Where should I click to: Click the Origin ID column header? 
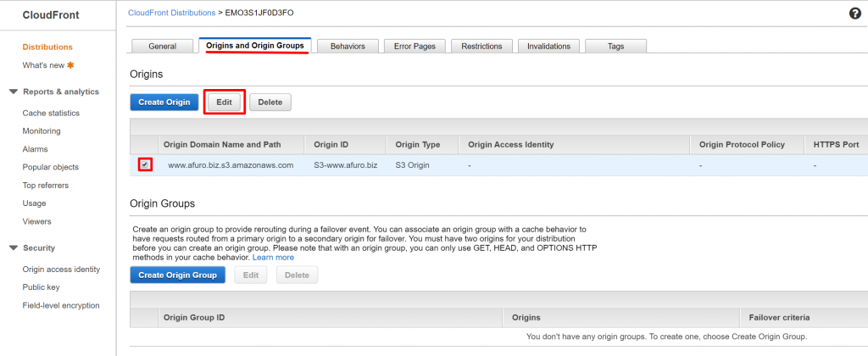(x=331, y=144)
